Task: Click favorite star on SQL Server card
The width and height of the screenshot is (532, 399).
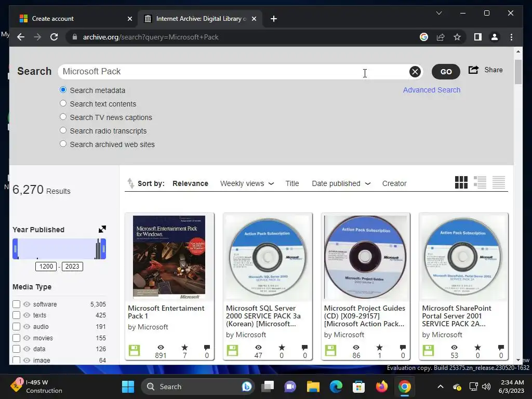Action: coord(282,348)
